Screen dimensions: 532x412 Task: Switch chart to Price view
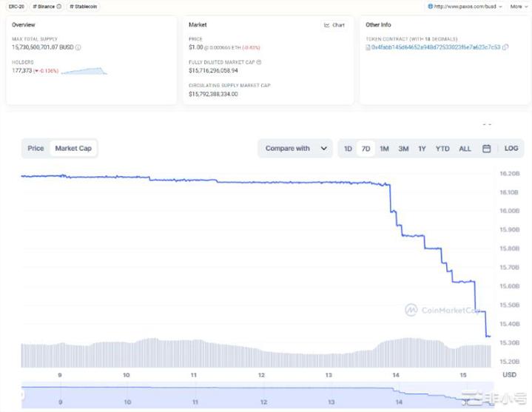click(36, 149)
